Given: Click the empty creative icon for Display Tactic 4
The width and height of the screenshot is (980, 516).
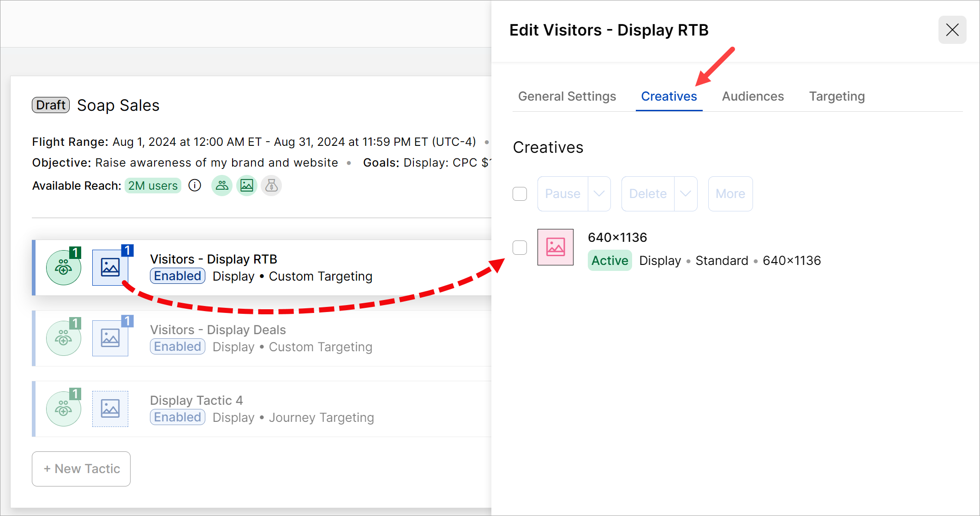Looking at the screenshot, I should click(110, 409).
